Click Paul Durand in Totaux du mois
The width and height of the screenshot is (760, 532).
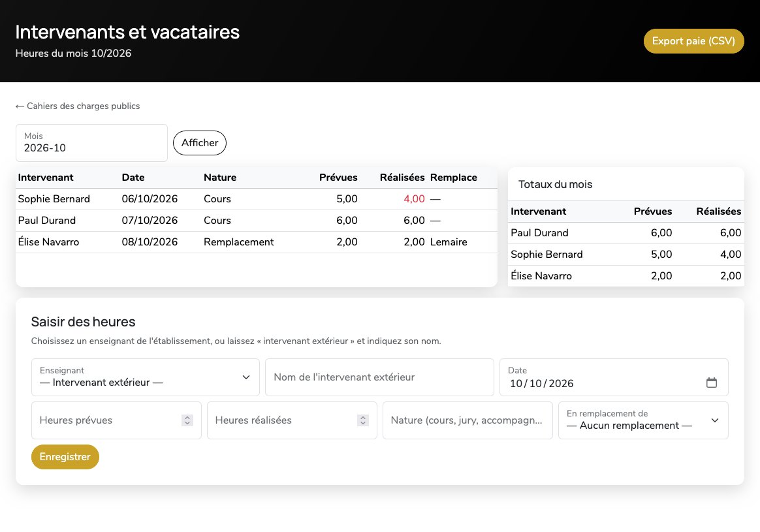[539, 233]
